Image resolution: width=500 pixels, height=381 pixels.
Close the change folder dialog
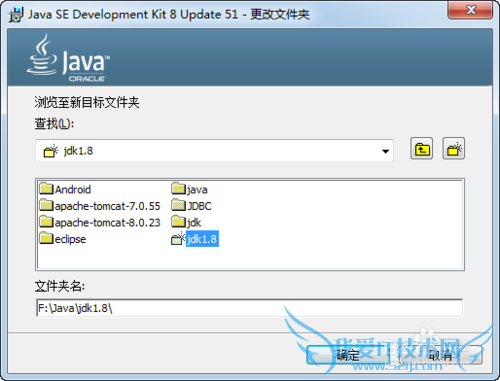(x=470, y=10)
